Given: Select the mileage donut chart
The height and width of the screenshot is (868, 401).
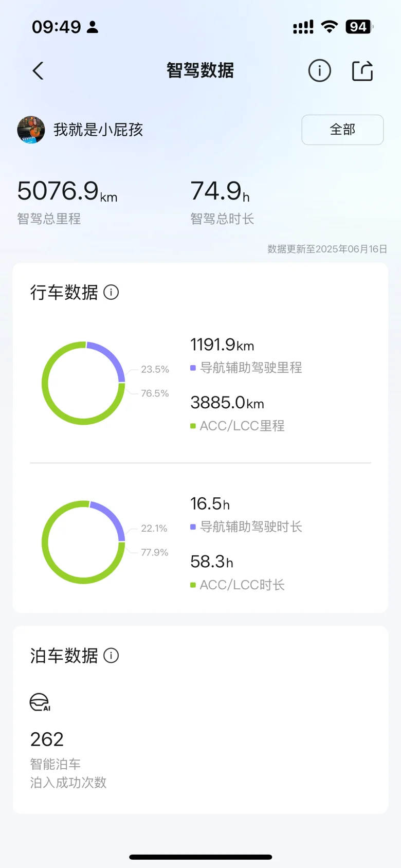Looking at the screenshot, I should click(83, 383).
